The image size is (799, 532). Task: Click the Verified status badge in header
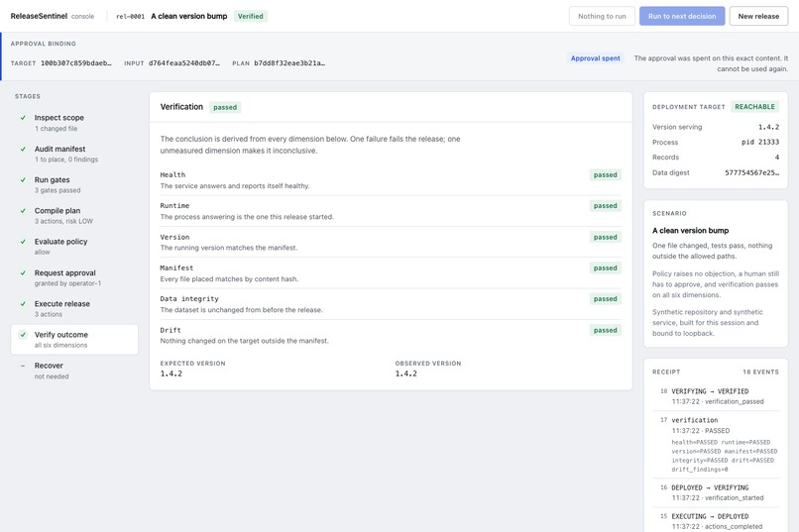251,16
